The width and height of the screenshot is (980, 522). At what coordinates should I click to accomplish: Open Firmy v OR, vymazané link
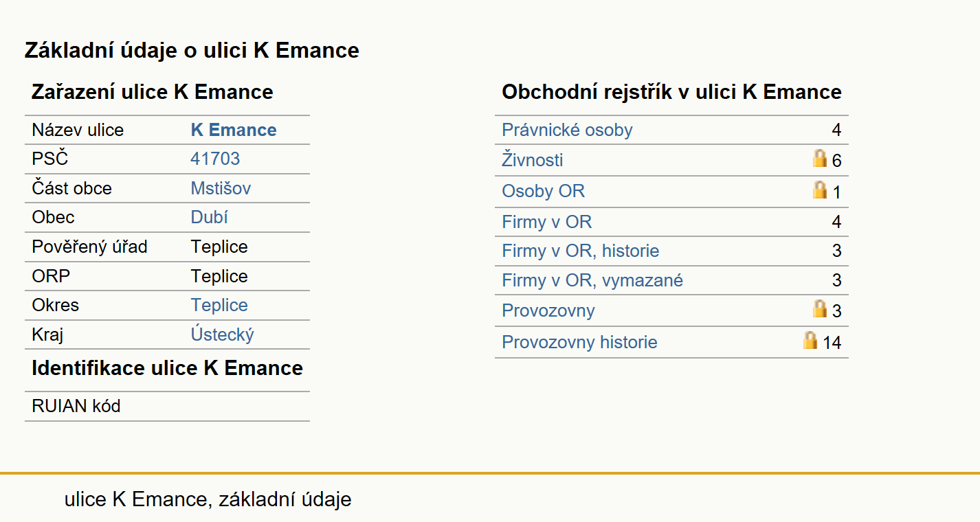click(x=592, y=280)
